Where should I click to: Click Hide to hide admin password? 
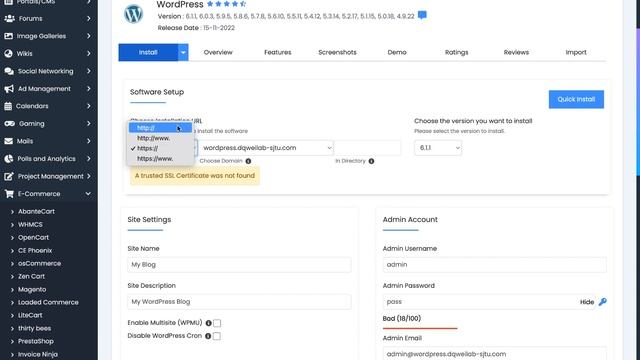pos(587,302)
